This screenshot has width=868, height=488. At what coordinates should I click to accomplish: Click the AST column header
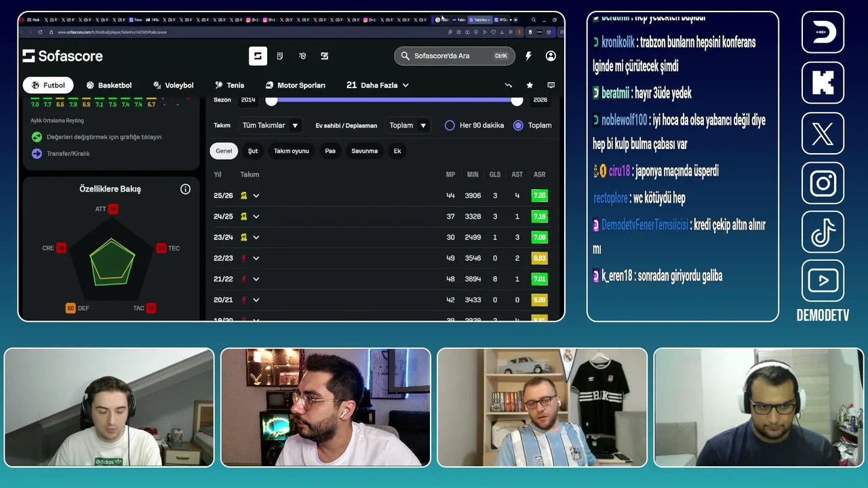[517, 175]
